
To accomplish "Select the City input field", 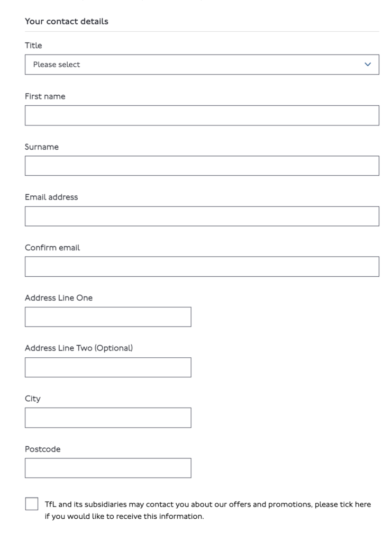I will pos(108,418).
